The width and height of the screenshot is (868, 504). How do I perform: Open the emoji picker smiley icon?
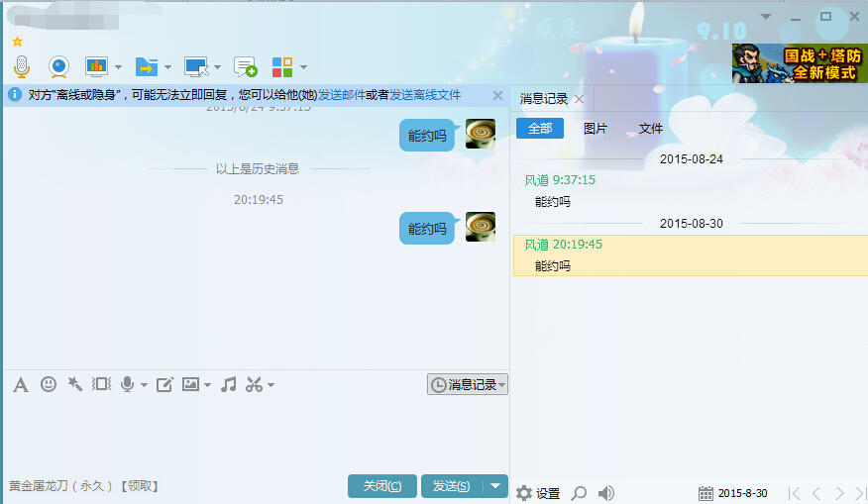pos(48,384)
